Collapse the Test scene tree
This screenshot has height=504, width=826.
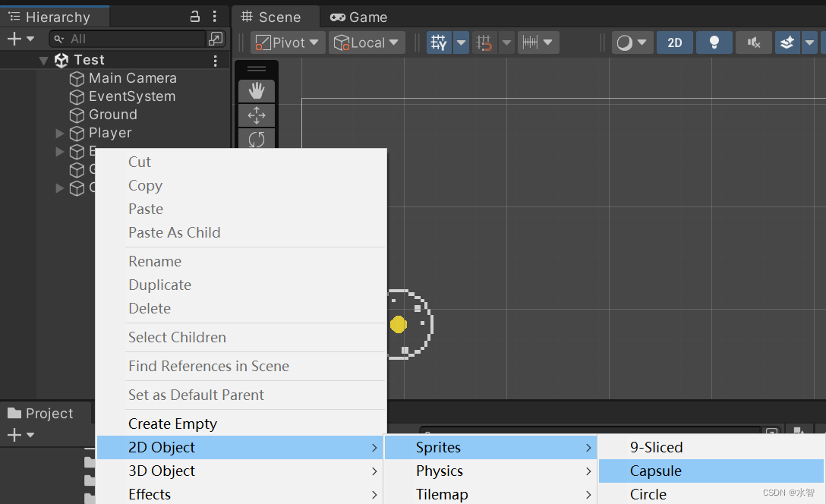click(44, 61)
